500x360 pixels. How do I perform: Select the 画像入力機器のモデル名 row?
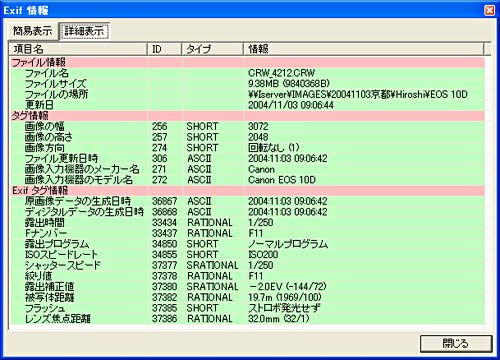(247, 180)
